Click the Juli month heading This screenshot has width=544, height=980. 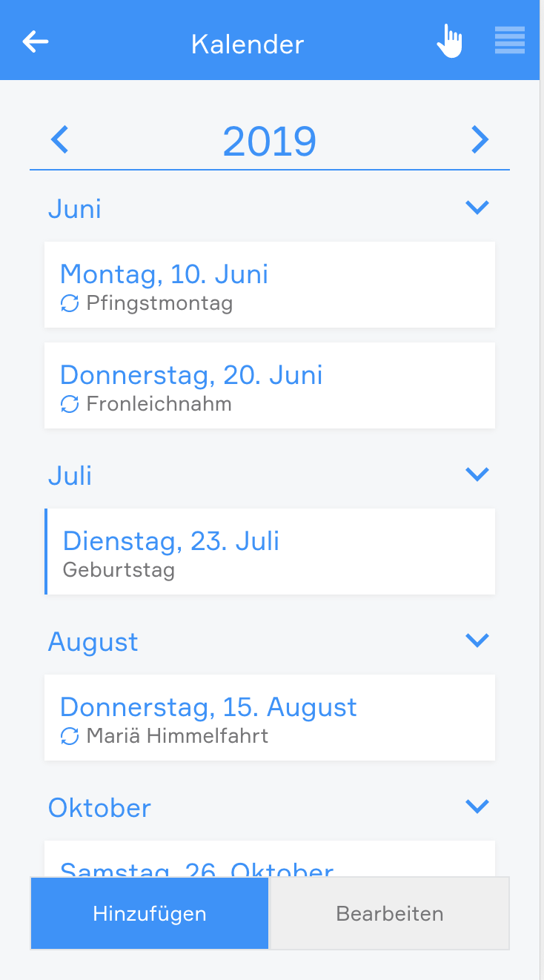(70, 475)
